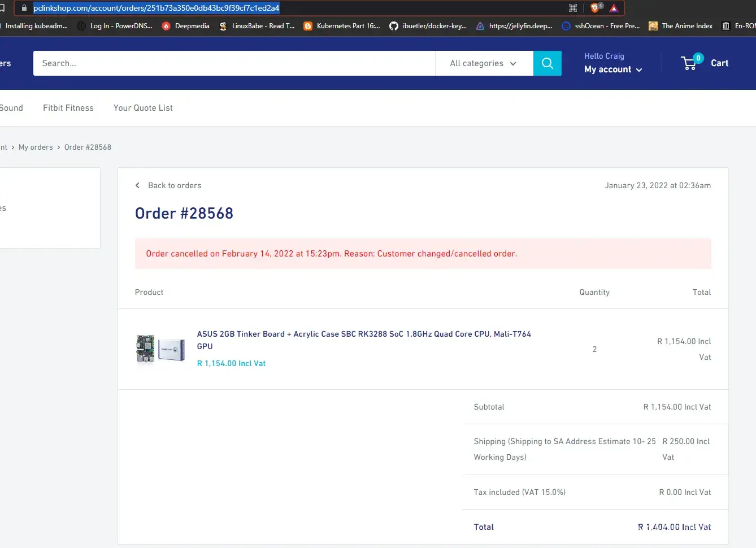
Task: Click the sshOcean bookmark icon
Action: pos(566,26)
